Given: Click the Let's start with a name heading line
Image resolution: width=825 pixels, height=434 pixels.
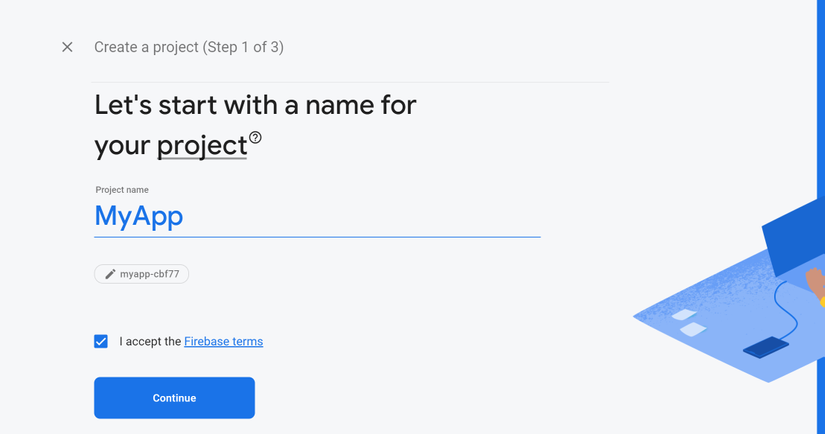Looking at the screenshot, I should pyautogui.click(x=255, y=105).
